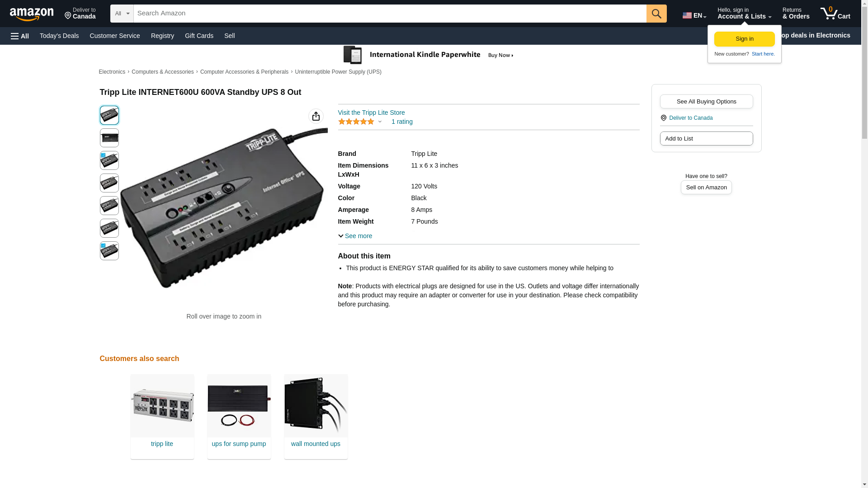Open Customer Service nav item
The width and height of the screenshot is (868, 488).
coord(115,36)
